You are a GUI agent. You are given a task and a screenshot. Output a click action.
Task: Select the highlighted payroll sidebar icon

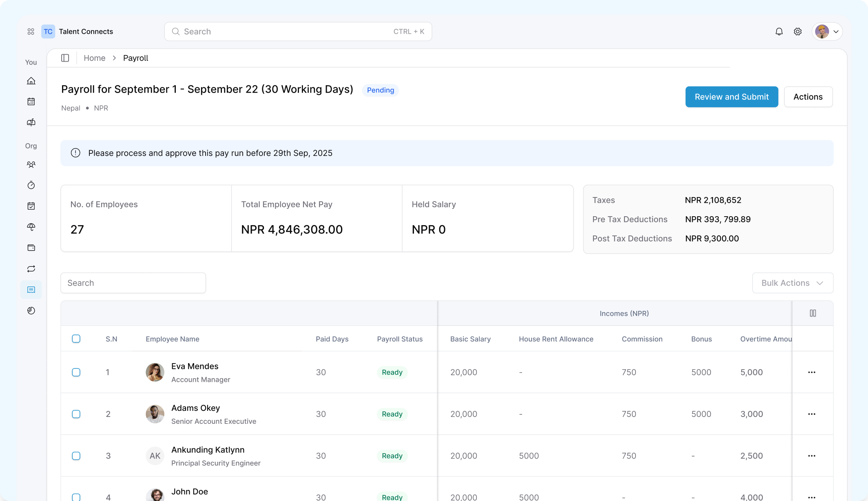pyautogui.click(x=31, y=290)
